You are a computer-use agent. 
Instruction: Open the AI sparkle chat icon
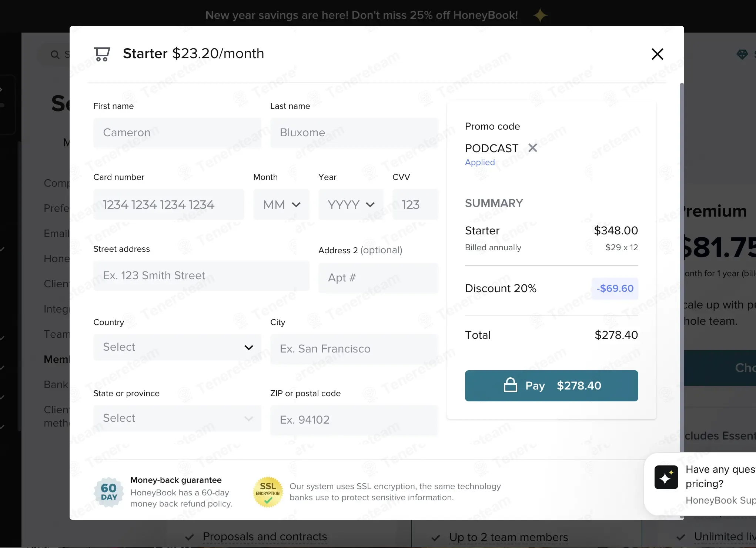tap(666, 477)
